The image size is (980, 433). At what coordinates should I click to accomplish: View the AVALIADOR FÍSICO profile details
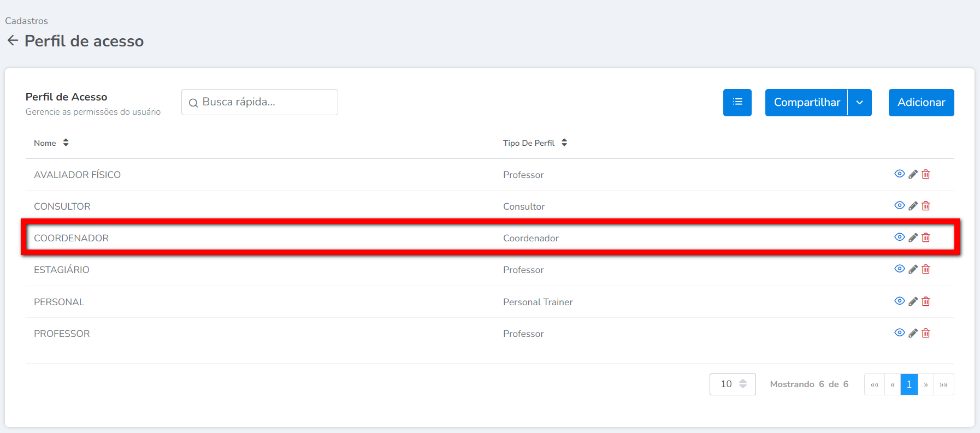point(899,174)
